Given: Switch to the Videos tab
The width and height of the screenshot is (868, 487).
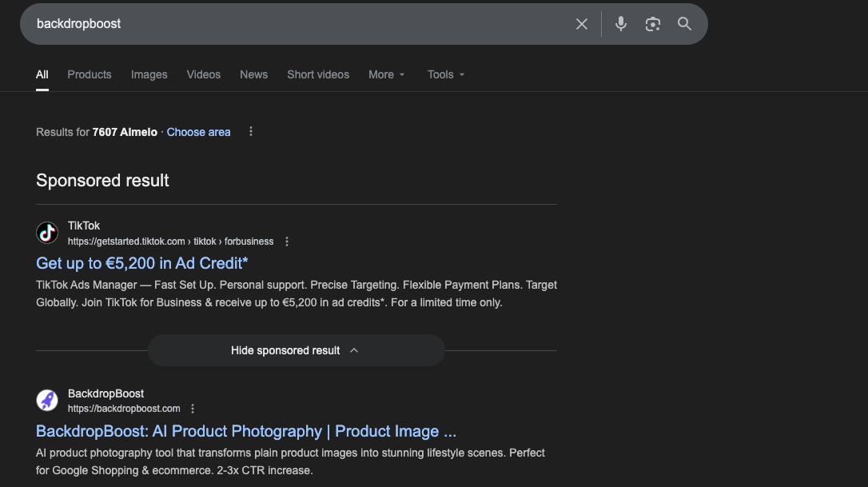Looking at the screenshot, I should [x=203, y=75].
